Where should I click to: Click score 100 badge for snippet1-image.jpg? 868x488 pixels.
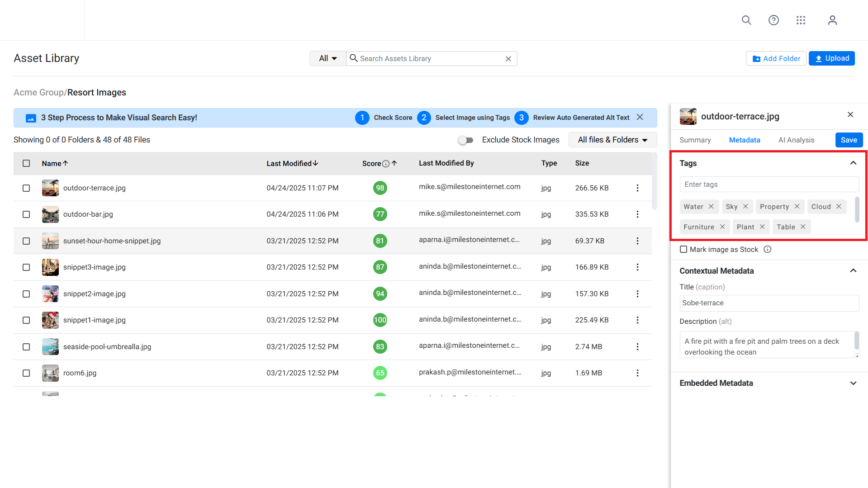click(380, 320)
